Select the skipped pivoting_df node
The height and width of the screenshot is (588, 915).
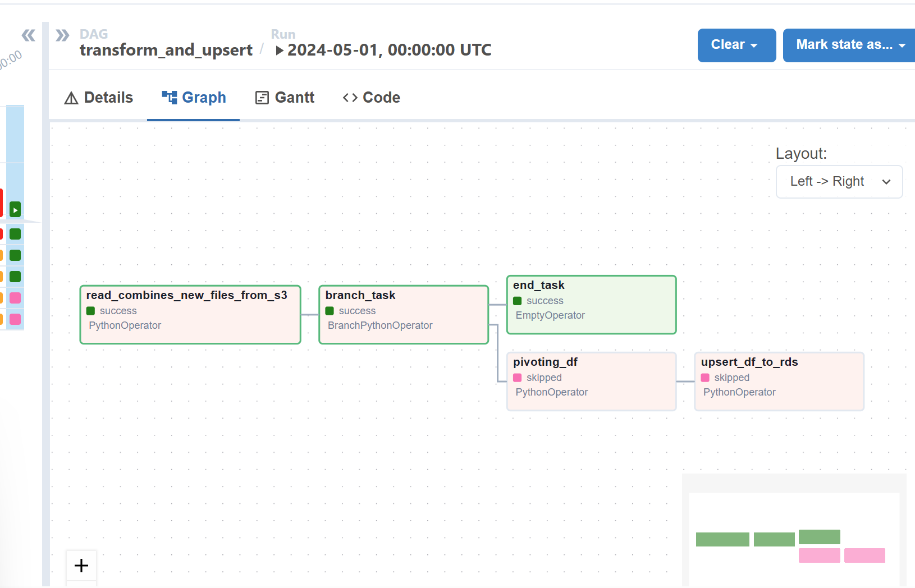(591, 381)
